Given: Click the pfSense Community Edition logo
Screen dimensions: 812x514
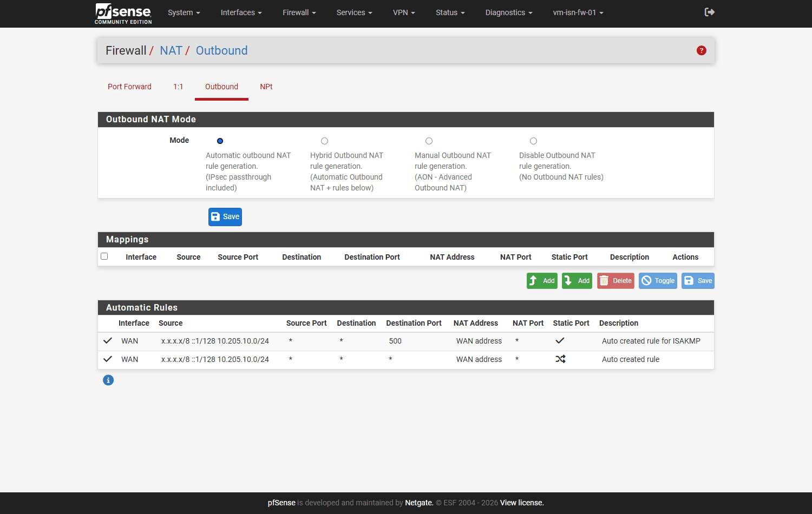Looking at the screenshot, I should point(123,14).
